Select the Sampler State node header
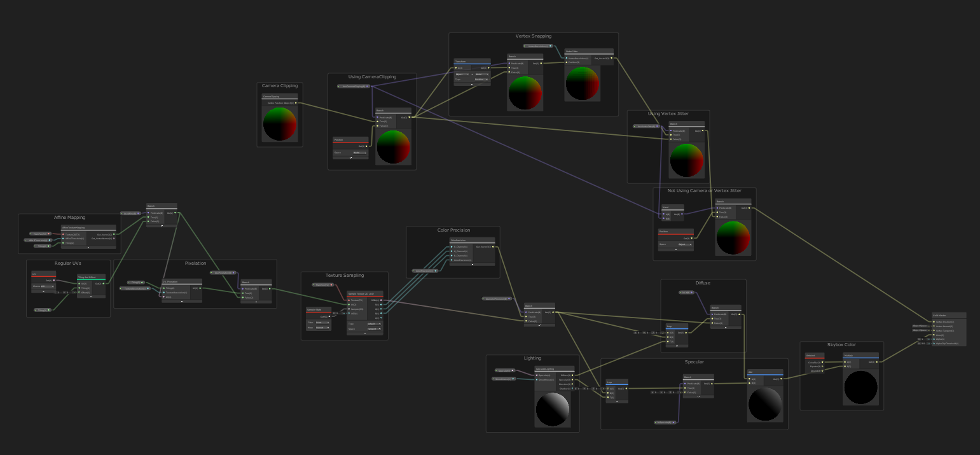The image size is (980, 455). point(319,309)
